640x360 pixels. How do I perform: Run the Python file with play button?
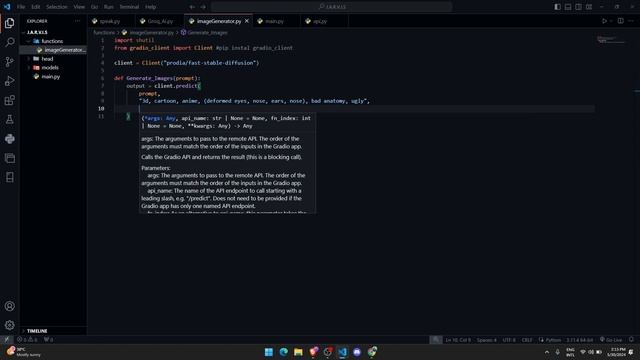(x=604, y=21)
